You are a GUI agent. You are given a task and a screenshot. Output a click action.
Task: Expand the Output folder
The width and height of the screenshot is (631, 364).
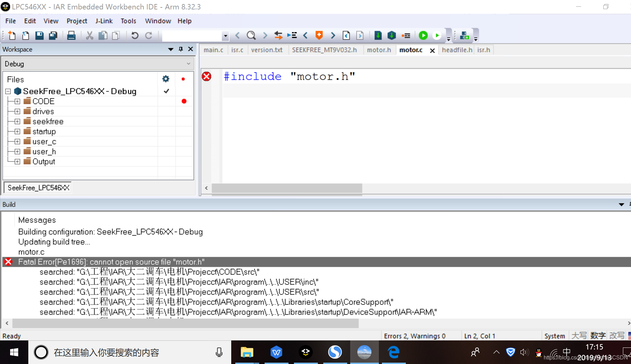click(18, 161)
